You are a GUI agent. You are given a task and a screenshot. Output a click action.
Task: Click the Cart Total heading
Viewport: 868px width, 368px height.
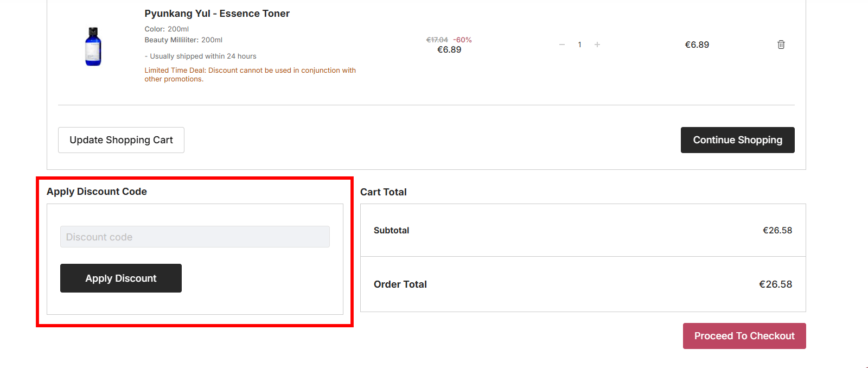click(384, 192)
